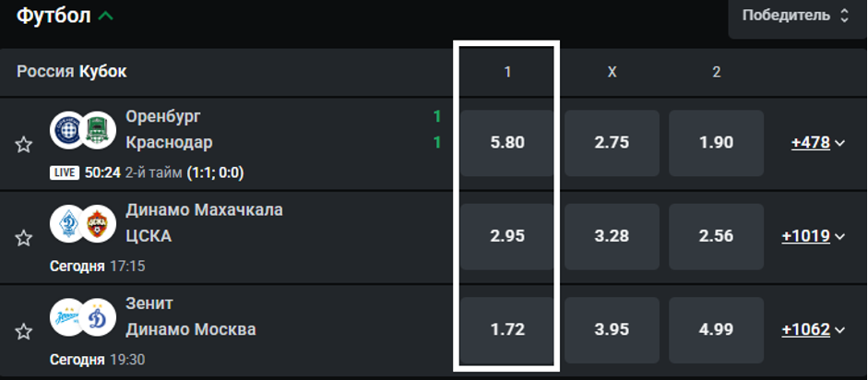This screenshot has width=868, height=380.
Task: Select draw odds 3.28 for ЦСКА match
Action: 612,236
